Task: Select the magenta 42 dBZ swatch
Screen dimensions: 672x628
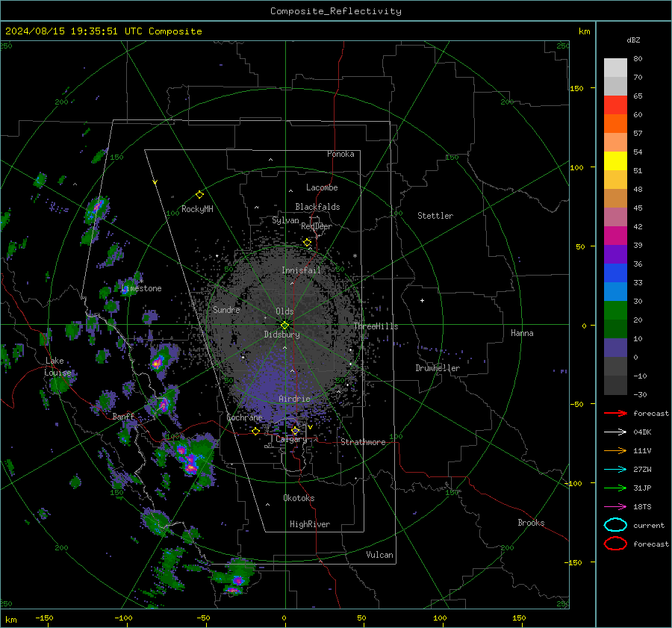Action: (x=615, y=235)
